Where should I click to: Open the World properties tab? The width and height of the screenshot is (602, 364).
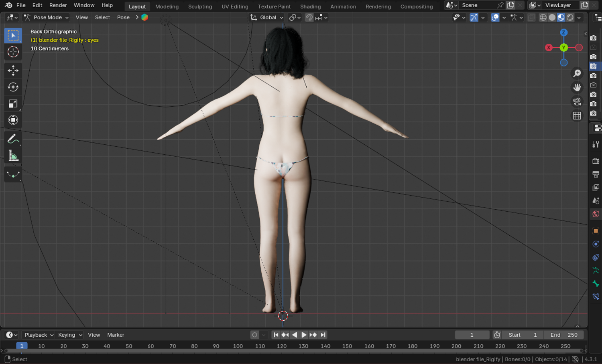(596, 214)
